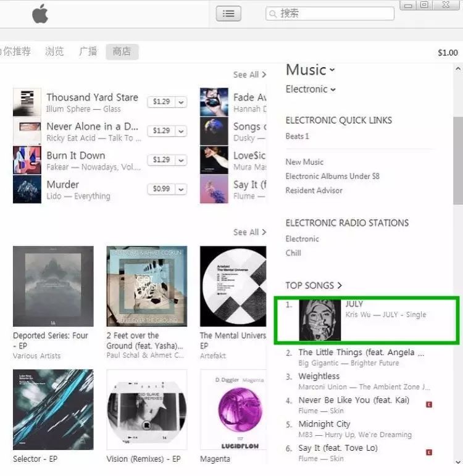Click the Apple logo icon
Viewport: 463px width, 476px height.
[40, 14]
